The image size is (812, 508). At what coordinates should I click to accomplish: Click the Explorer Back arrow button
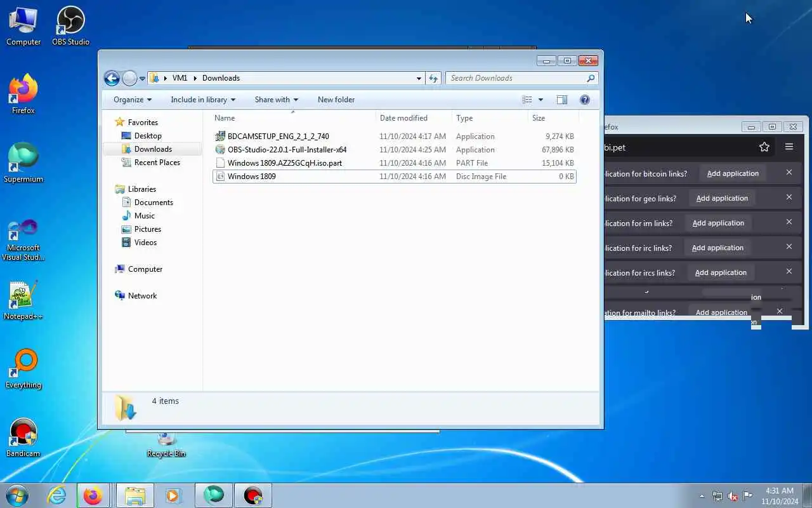[112, 78]
